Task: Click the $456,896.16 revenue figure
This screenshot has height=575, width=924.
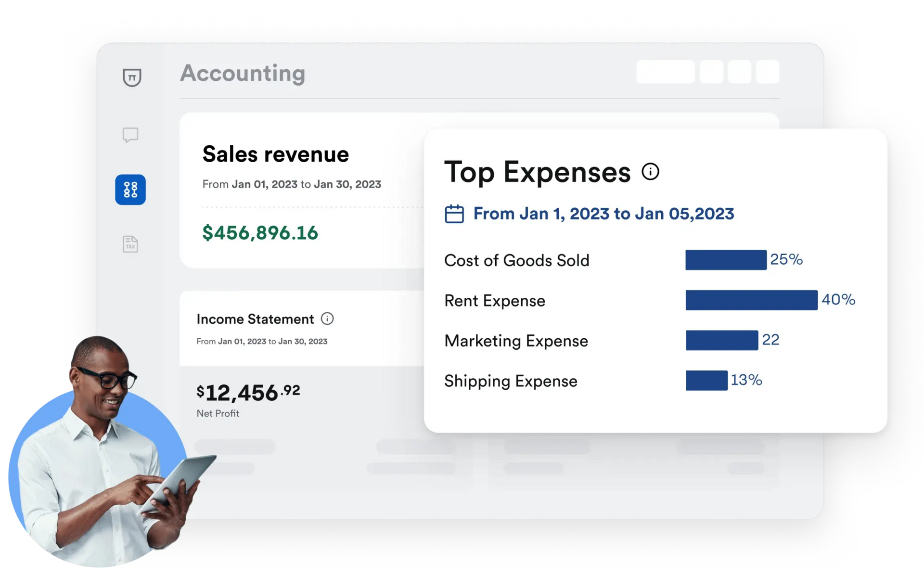Action: point(260,233)
